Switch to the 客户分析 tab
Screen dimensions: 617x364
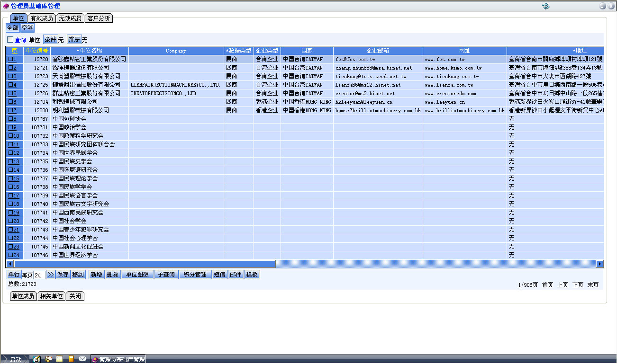99,18
